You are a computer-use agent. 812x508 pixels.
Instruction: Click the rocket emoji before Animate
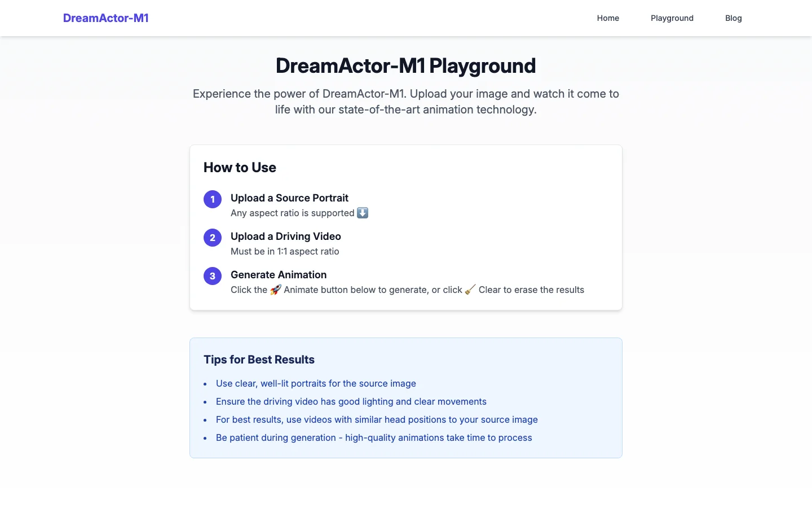click(276, 290)
